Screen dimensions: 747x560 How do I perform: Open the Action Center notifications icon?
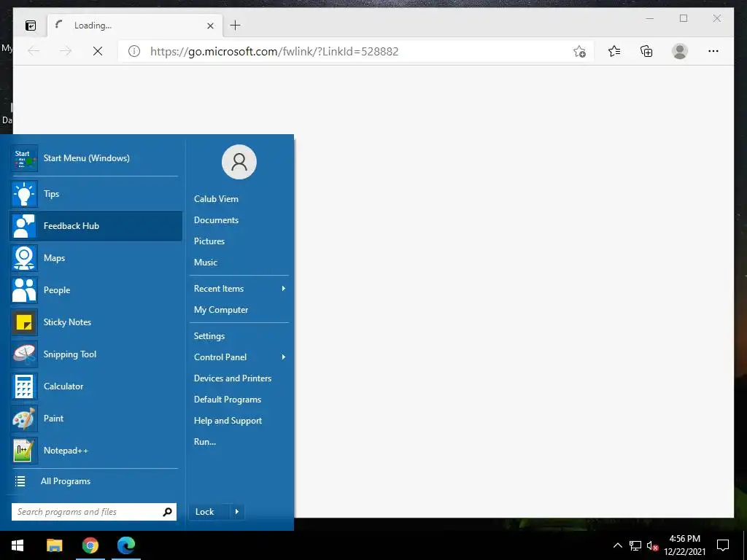[x=723, y=545]
